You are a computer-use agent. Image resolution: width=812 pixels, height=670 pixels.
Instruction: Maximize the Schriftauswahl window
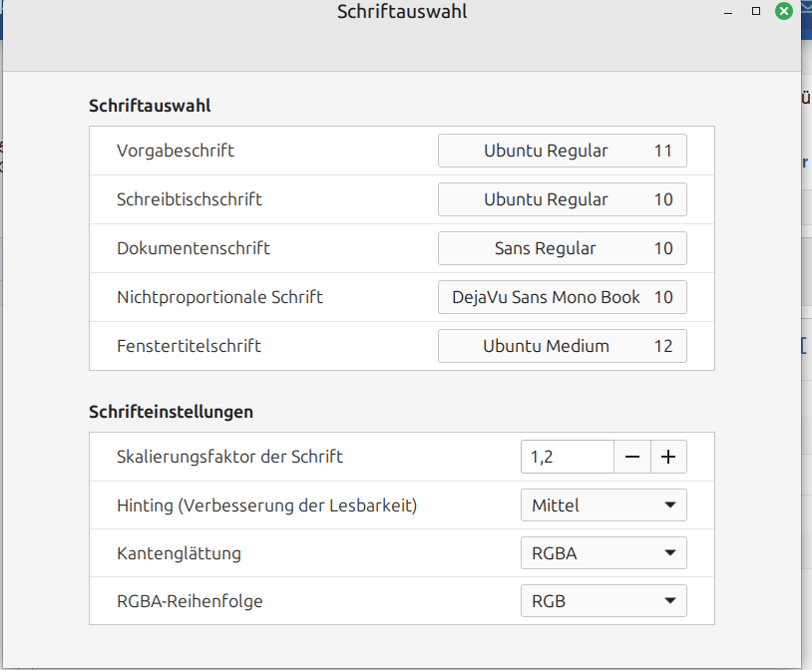[x=756, y=11]
